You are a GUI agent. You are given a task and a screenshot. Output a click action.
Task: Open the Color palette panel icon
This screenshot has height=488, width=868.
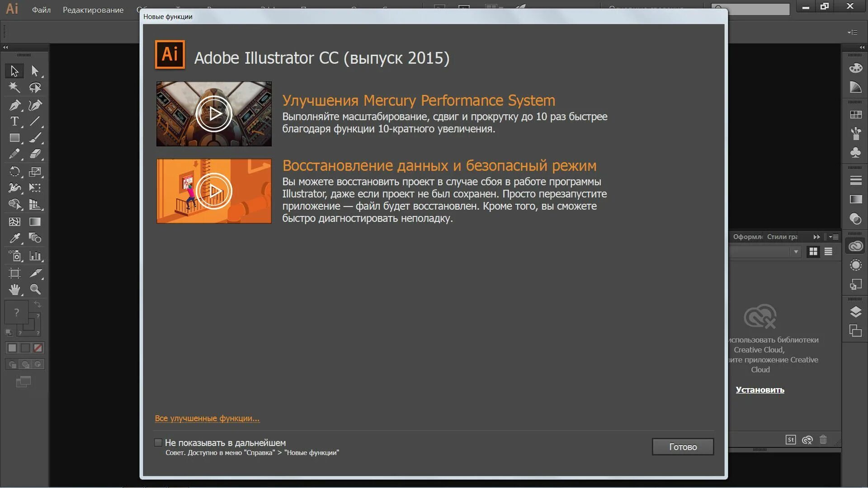point(855,68)
